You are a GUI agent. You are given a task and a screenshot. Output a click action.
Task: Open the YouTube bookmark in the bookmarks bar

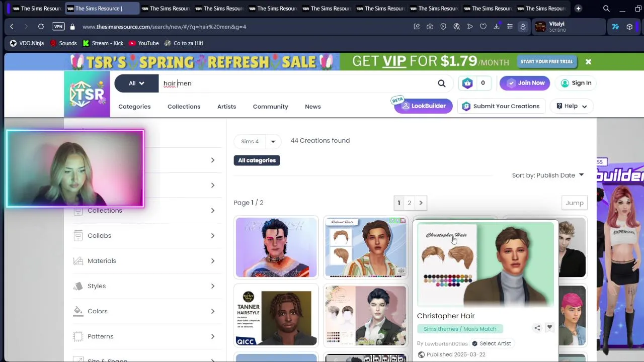pyautogui.click(x=143, y=43)
